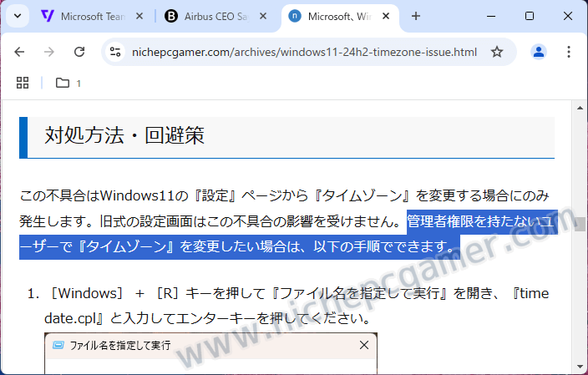Open a new browser tab

point(415,16)
